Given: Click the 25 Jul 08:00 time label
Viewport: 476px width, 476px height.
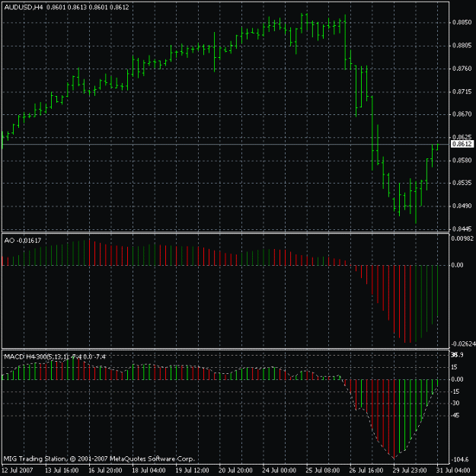Looking at the screenshot, I should [322, 471].
